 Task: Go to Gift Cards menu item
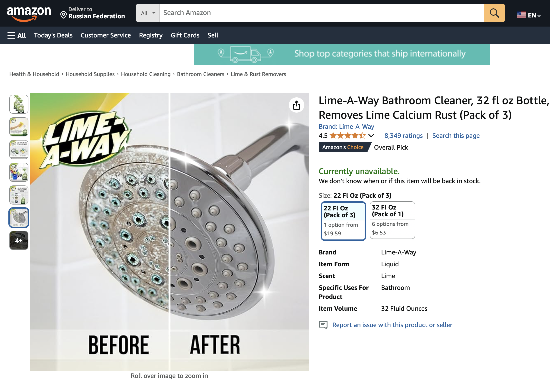185,35
